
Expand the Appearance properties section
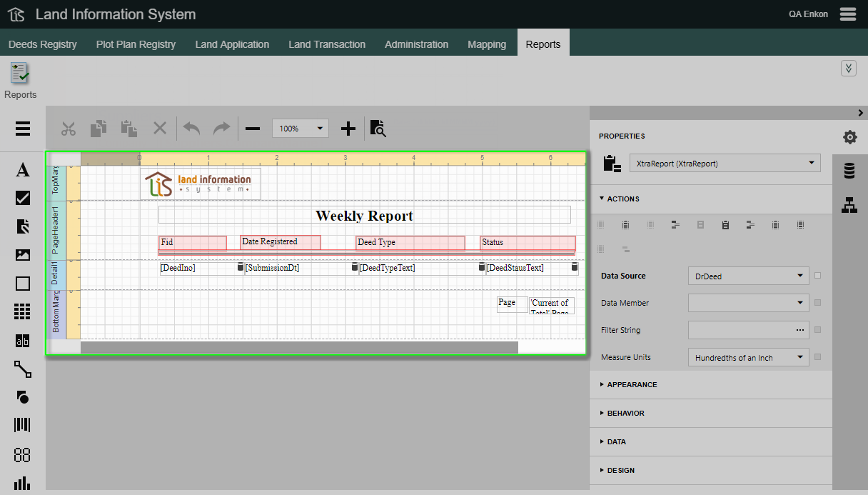[x=632, y=384]
